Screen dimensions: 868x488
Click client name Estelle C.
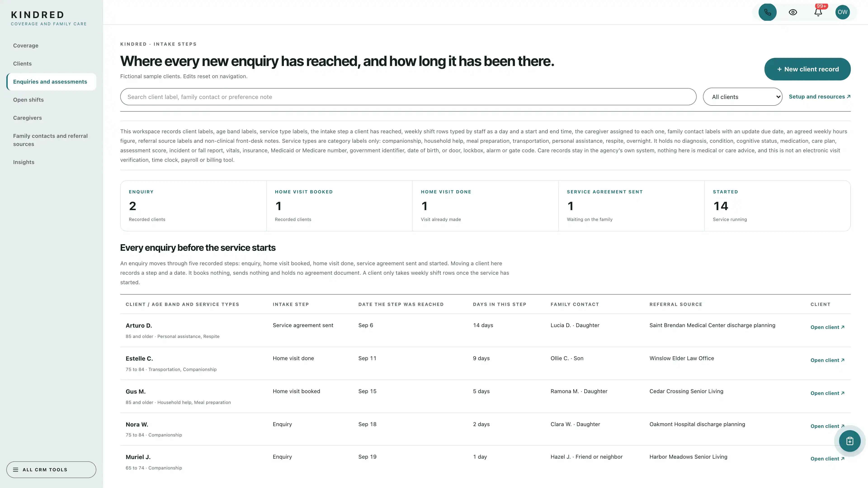click(139, 359)
